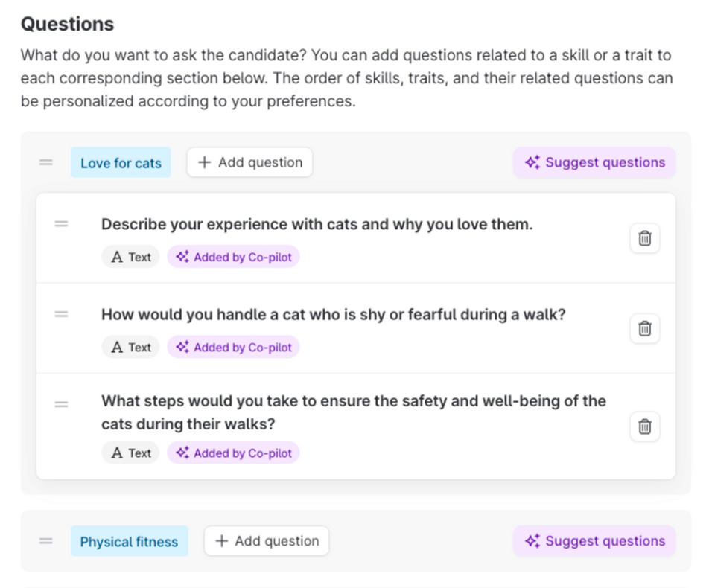Grab the drag handle for Physical fitness section
This screenshot has width=709, height=588.
point(46,541)
